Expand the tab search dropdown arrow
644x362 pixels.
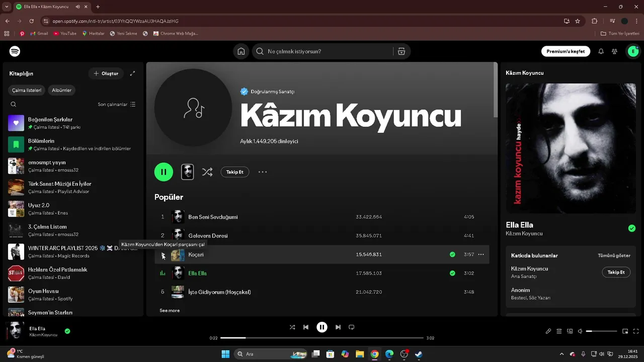pyautogui.click(x=7, y=7)
